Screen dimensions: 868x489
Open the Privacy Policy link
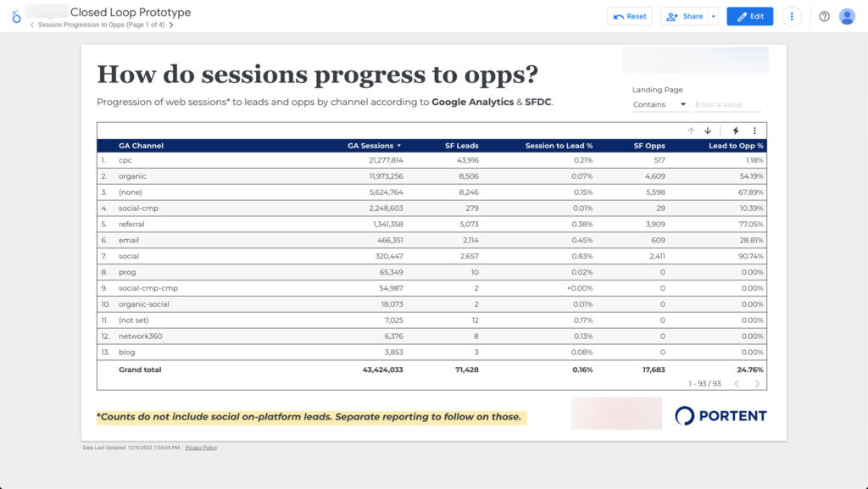200,447
